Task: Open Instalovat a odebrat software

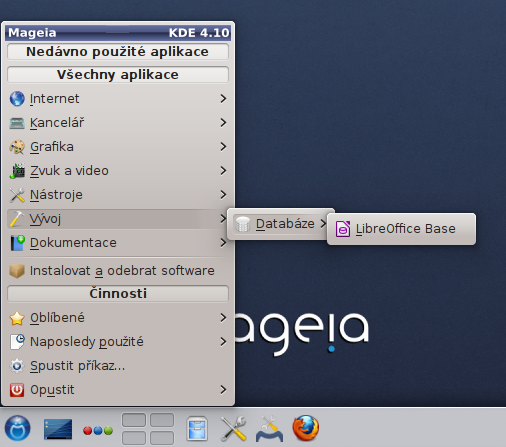Action: [x=118, y=271]
